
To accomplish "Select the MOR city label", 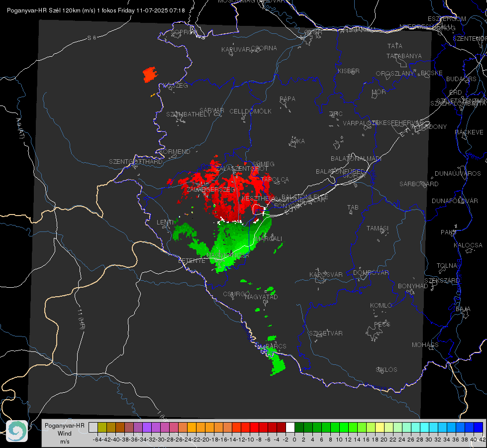I will (x=379, y=92).
